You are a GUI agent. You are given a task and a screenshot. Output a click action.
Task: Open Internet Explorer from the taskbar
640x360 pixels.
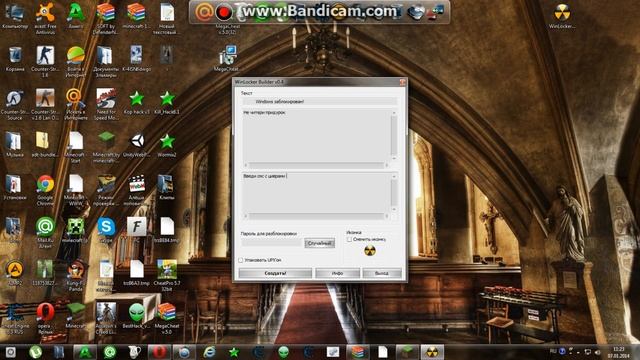pyautogui.click(x=209, y=352)
